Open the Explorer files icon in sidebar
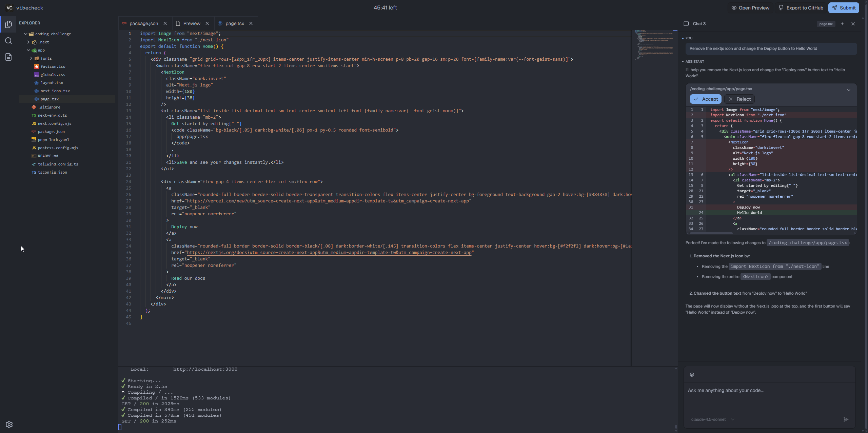The image size is (868, 433). (x=8, y=24)
